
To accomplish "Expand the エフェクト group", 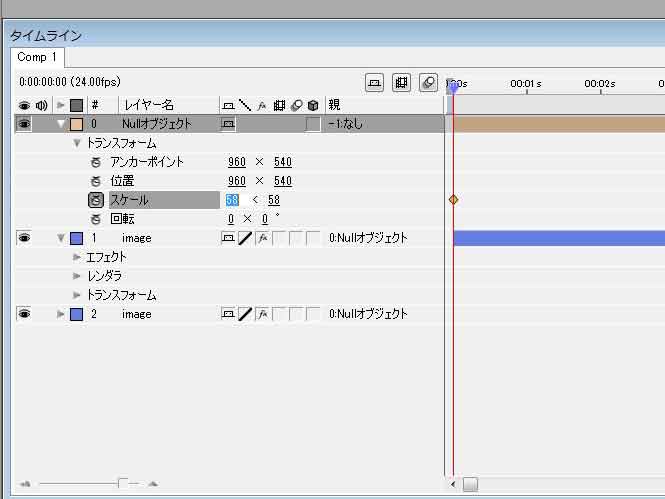I will (x=77, y=257).
